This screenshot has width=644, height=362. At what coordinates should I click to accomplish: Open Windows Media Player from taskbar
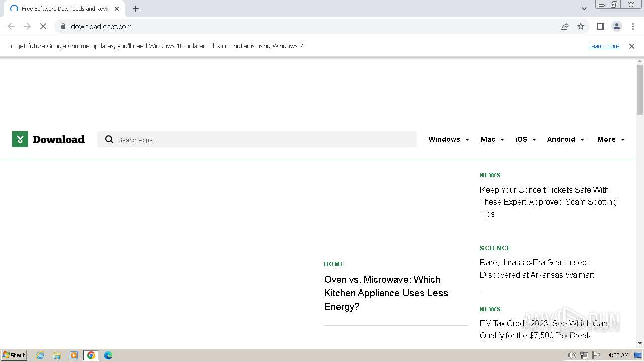(x=74, y=355)
